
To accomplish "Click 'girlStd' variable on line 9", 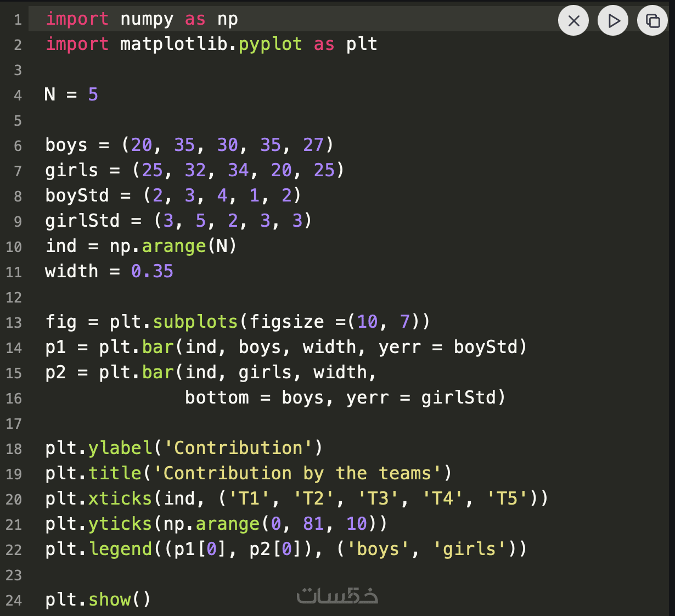I will tap(82, 221).
